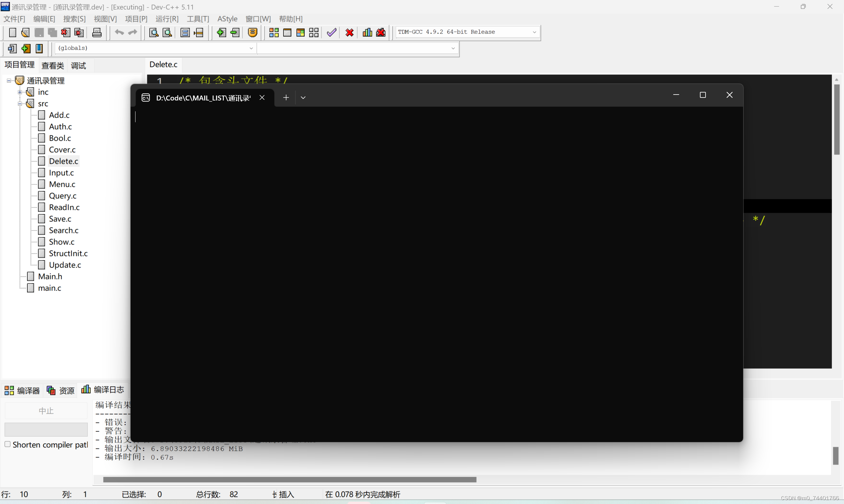844x504 pixels.
Task: Enable the Shorten compiler path checkbox
Action: pos(8,444)
